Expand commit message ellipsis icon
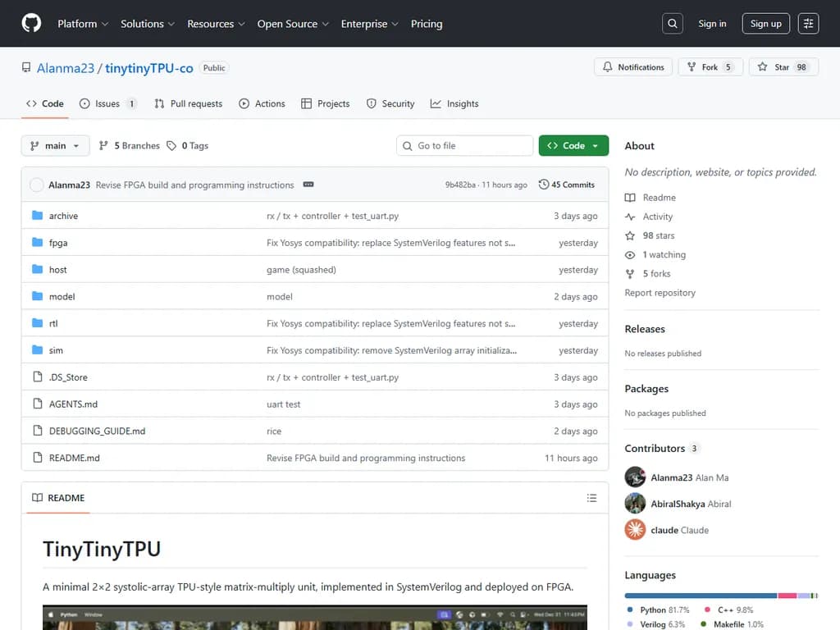Image resolution: width=840 pixels, height=630 pixels. pyautogui.click(x=308, y=185)
